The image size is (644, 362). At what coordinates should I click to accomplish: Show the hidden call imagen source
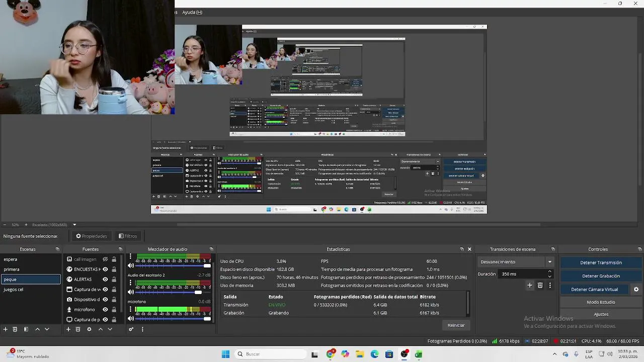point(105,259)
